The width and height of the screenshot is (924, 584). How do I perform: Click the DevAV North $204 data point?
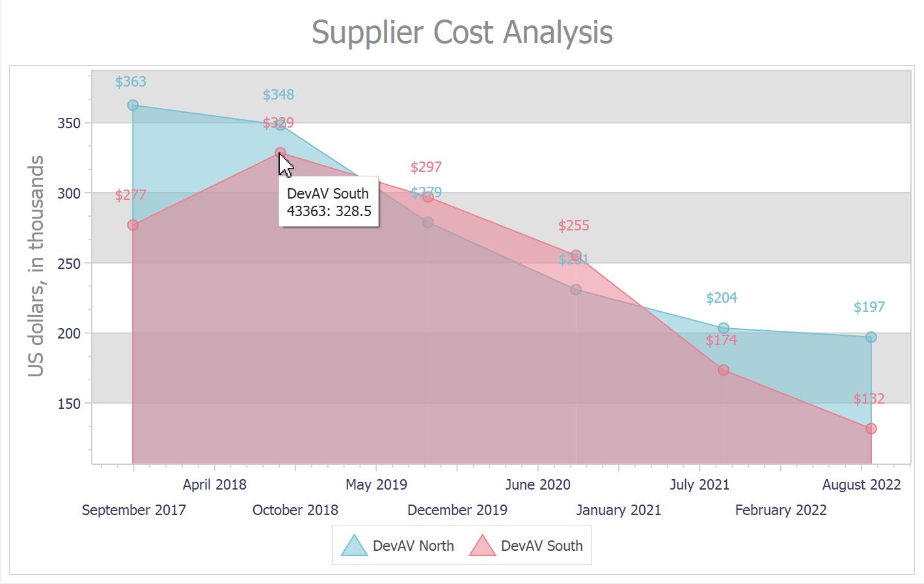pos(724,328)
